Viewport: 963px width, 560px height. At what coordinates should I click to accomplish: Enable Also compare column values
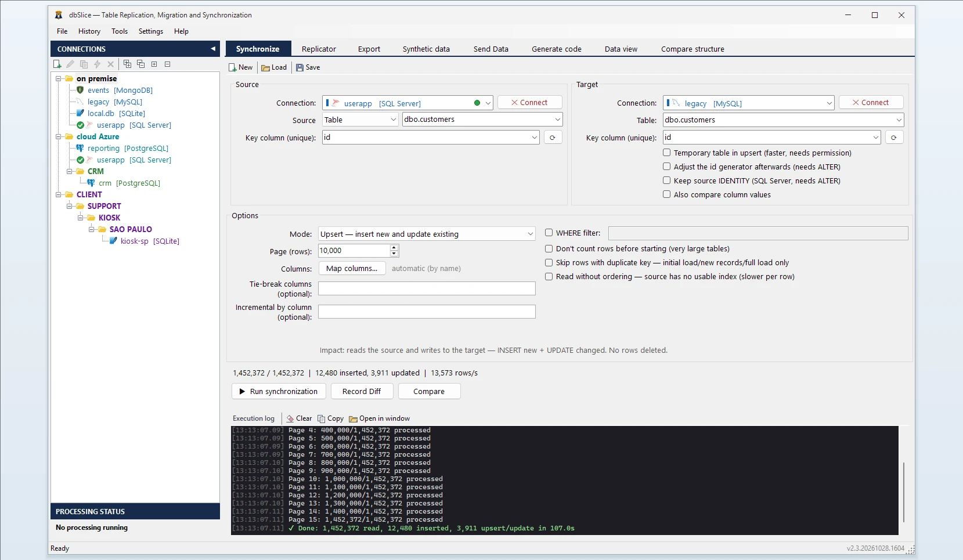667,194
